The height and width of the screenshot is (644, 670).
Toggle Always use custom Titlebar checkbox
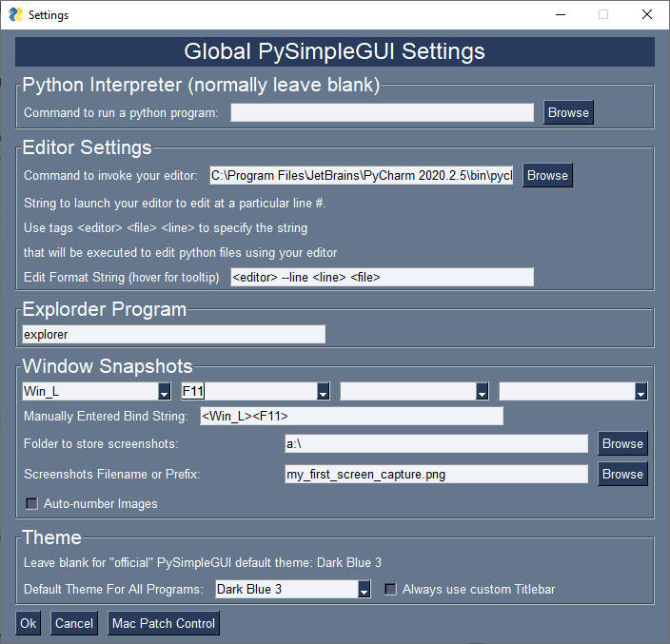390,590
